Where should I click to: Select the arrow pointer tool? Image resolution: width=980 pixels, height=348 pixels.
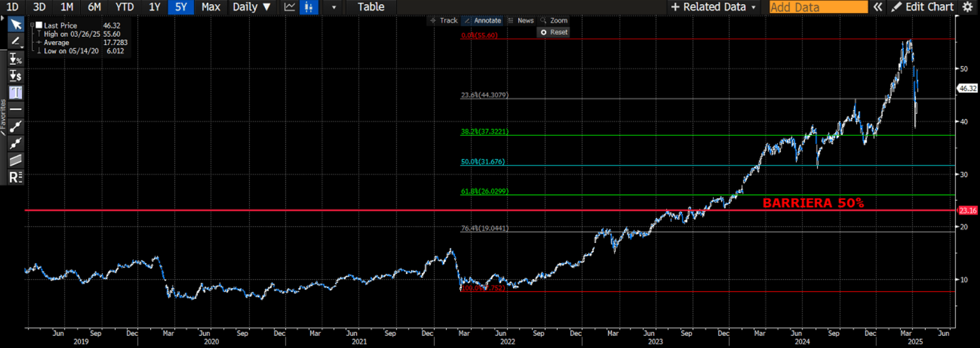pos(16,25)
